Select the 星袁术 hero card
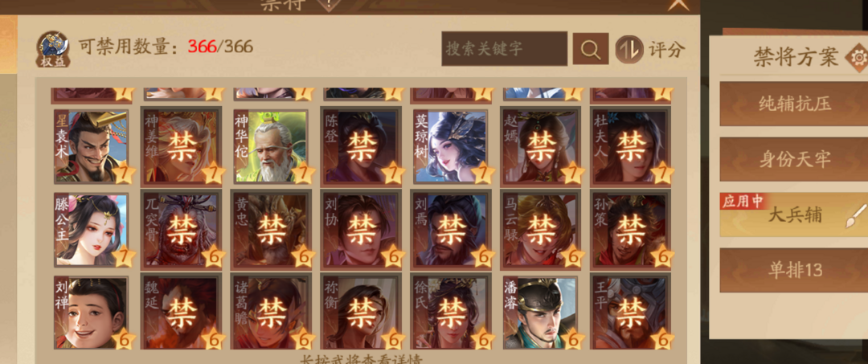The image size is (868, 364). (x=92, y=146)
